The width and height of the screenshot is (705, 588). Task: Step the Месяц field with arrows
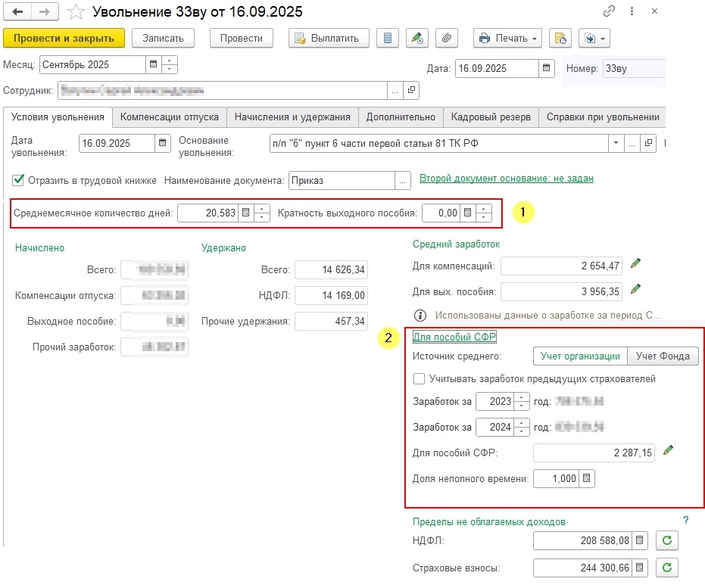[x=169, y=64]
